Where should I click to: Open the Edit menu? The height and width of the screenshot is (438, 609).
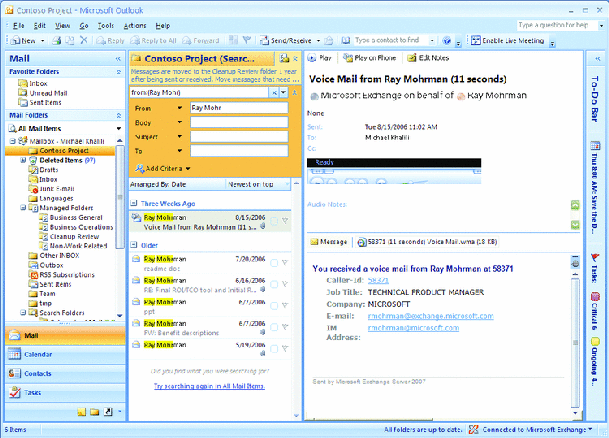pos(40,26)
